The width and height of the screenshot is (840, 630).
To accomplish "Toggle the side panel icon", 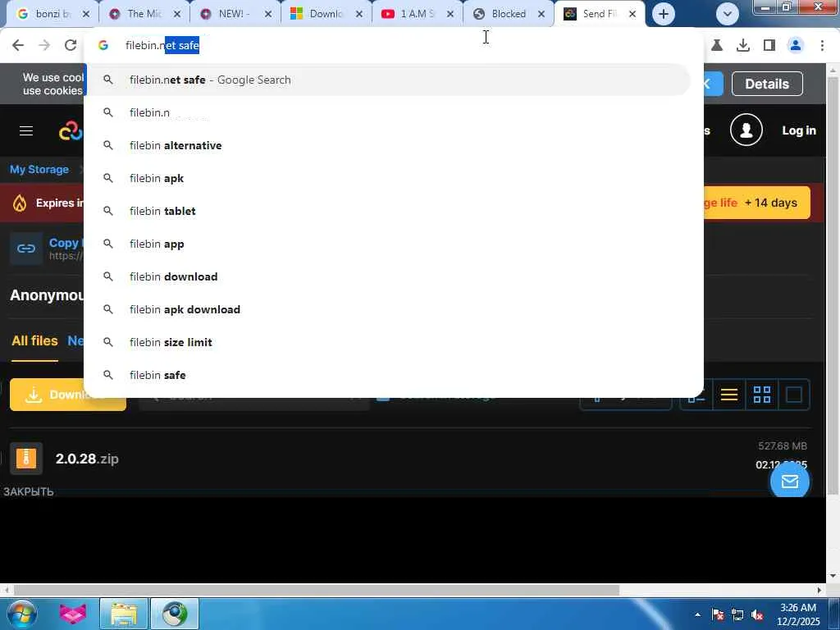I will click(769, 46).
